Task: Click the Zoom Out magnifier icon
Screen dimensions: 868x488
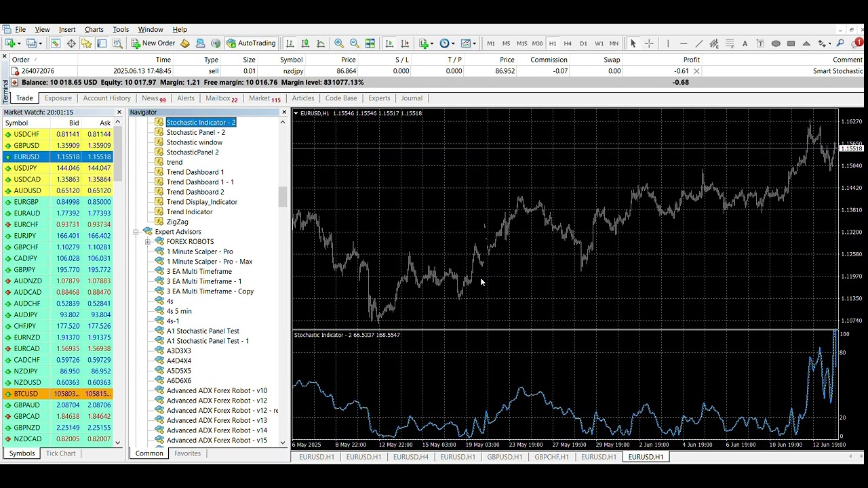Action: pyautogui.click(x=354, y=43)
